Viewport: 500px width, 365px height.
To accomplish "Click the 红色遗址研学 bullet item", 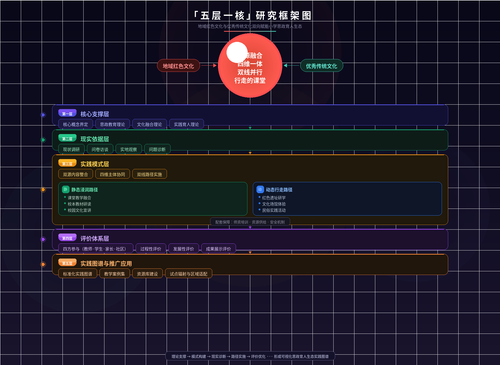I will pyautogui.click(x=274, y=198).
